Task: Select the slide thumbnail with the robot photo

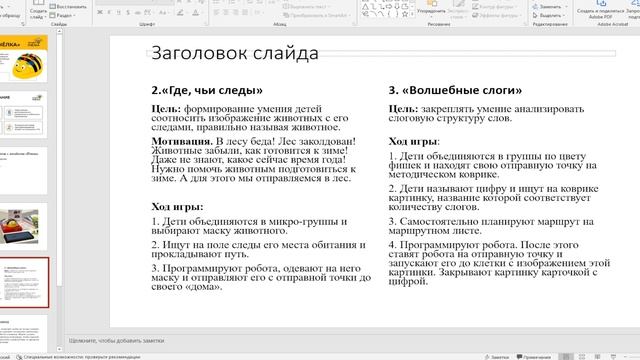Action: 24,227
